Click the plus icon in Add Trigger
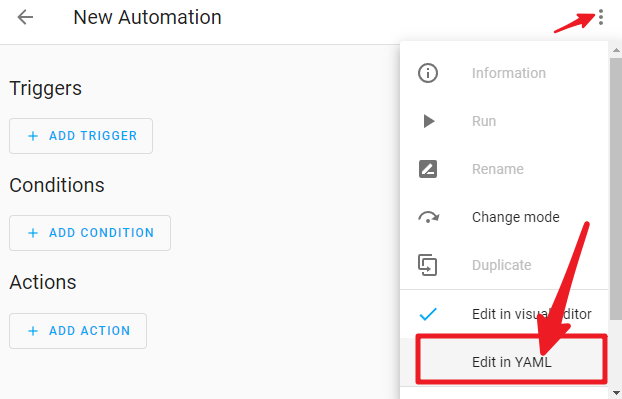The height and width of the screenshot is (399, 622). [x=33, y=136]
